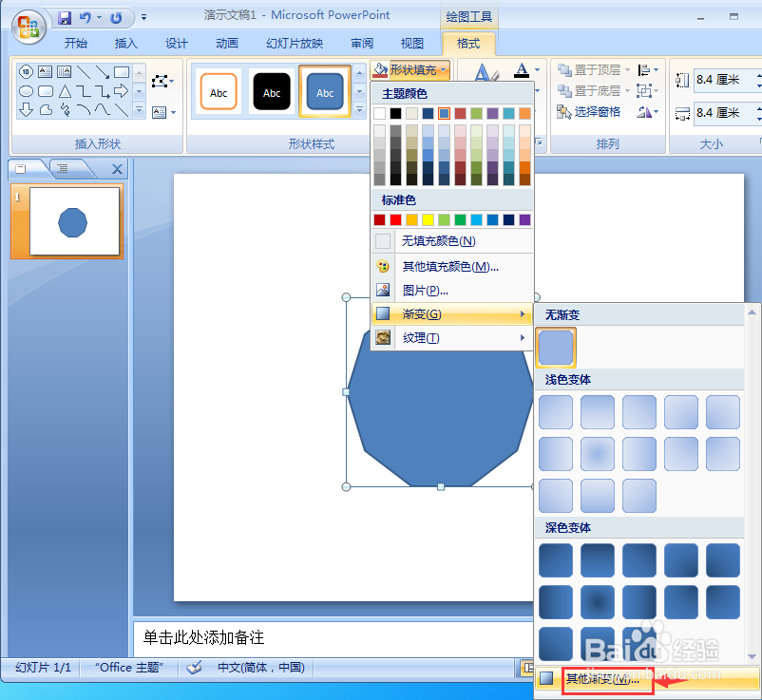The image size is (762, 700).
Task: Open the 置于顶层 bring to front menu
Action: coord(594,70)
